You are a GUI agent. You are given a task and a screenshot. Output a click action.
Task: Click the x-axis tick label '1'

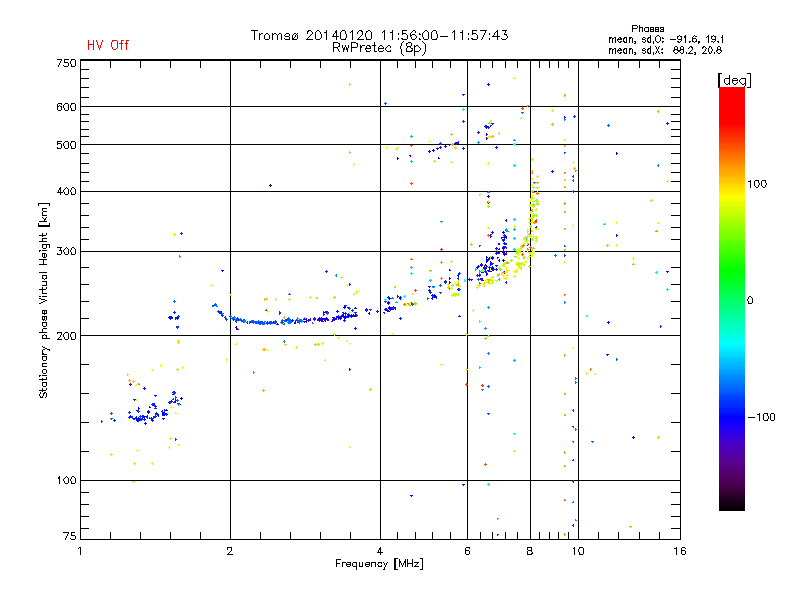tap(80, 551)
